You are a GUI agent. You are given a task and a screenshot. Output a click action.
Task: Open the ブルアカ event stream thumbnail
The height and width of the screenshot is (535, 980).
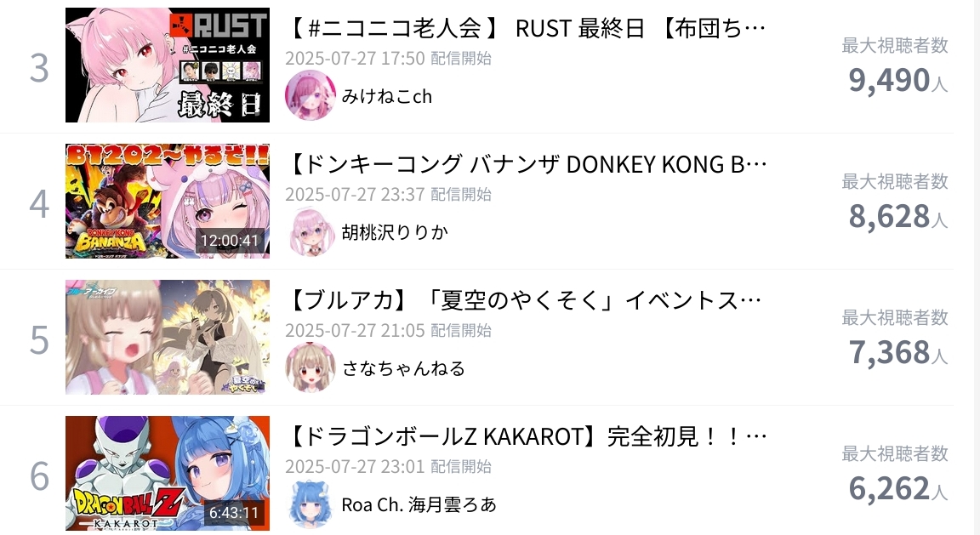168,337
